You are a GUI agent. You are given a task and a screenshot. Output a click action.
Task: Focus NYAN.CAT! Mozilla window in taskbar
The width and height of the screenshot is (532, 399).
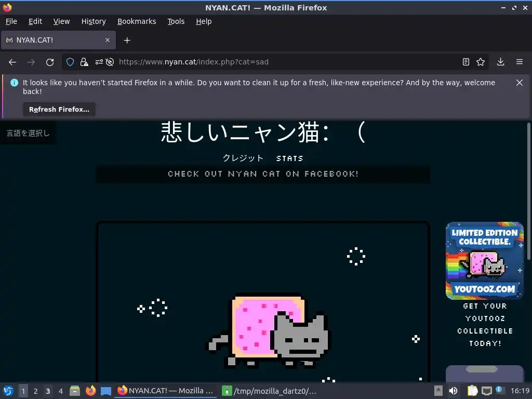[166, 391]
